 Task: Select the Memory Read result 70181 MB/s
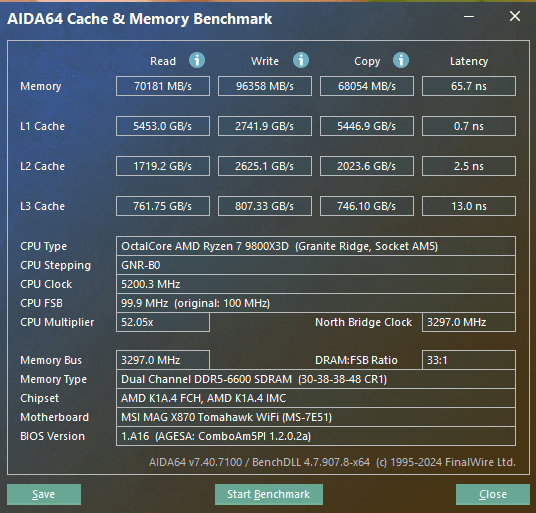point(163,86)
